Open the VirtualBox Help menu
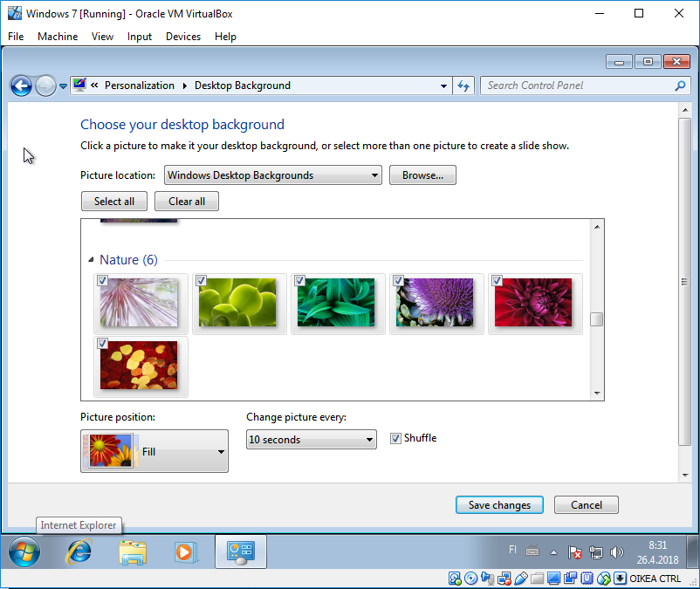This screenshot has width=700, height=589. tap(225, 37)
